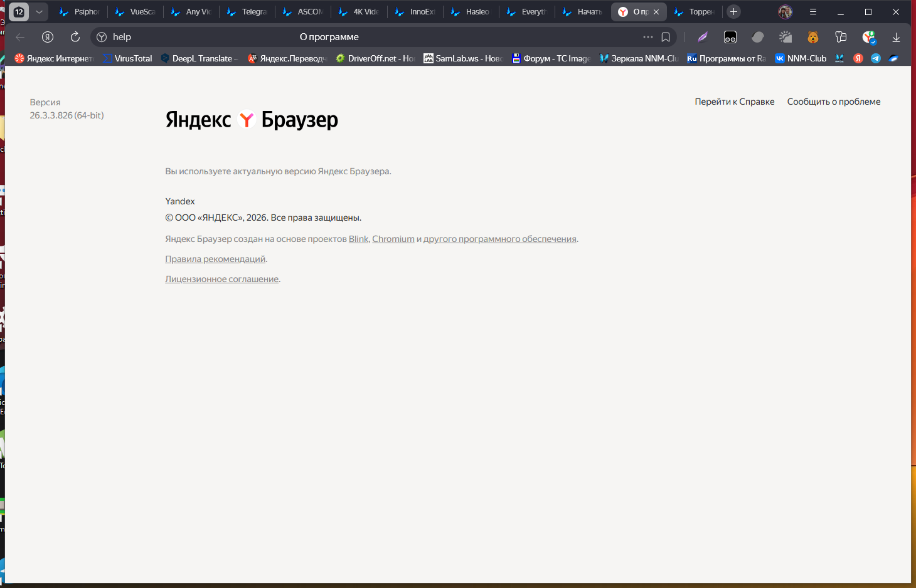The image size is (916, 588).
Task: Open the Telegram bookmark icon
Action: tap(876, 58)
